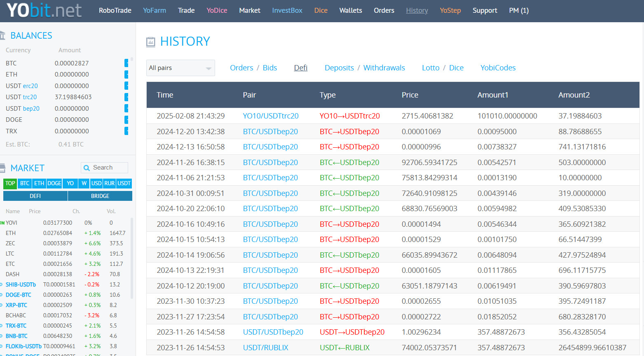
Task: Click the blue button in USDT bep20 row
Action: point(126,108)
